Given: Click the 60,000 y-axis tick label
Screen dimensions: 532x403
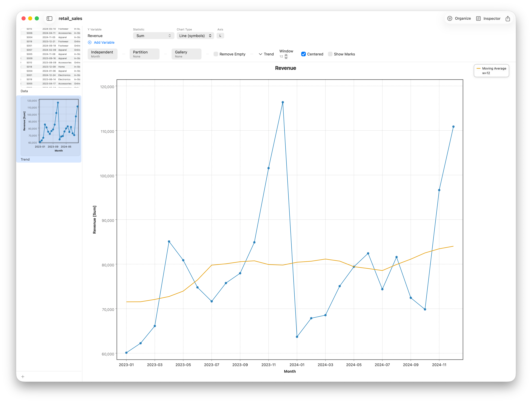Looking at the screenshot, I should tap(108, 354).
